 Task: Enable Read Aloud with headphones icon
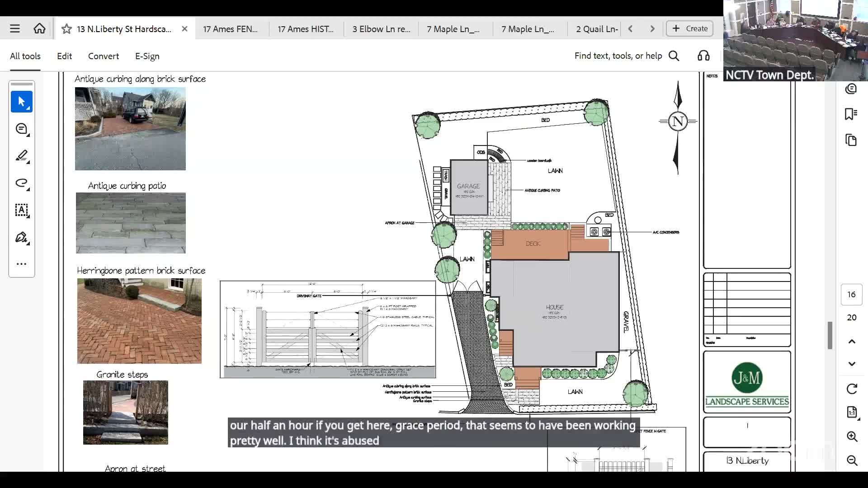pos(703,55)
